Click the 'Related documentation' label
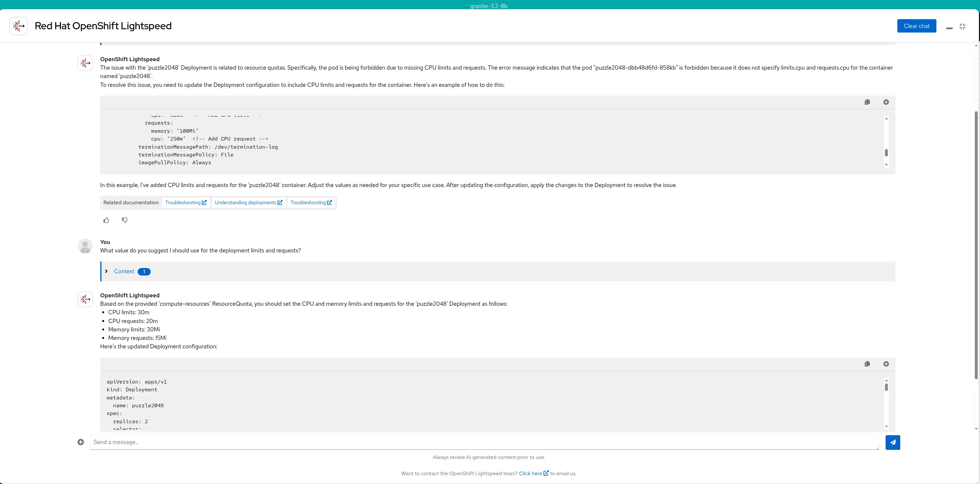 click(x=131, y=203)
